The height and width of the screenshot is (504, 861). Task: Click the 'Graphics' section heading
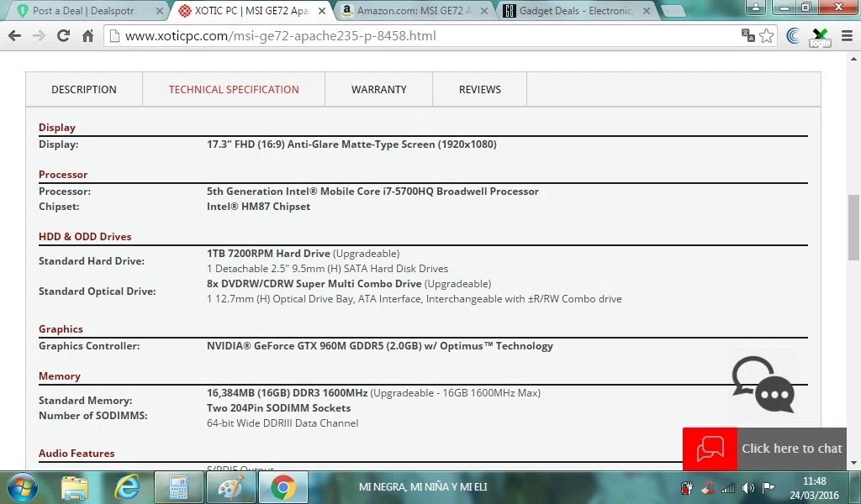pyautogui.click(x=61, y=329)
